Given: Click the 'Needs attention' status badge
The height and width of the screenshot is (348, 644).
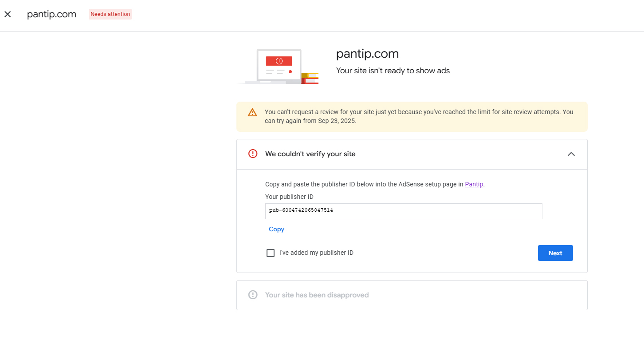Looking at the screenshot, I should click(110, 14).
